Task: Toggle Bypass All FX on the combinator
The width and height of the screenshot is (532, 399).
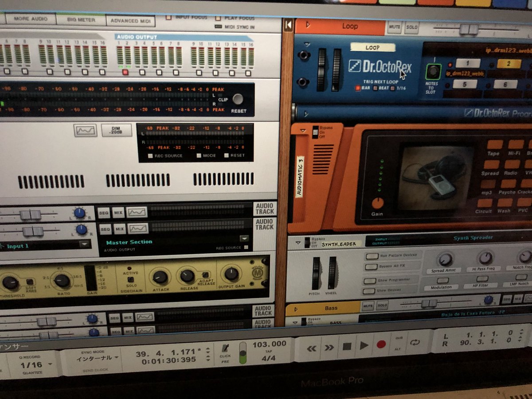Action: point(371,266)
